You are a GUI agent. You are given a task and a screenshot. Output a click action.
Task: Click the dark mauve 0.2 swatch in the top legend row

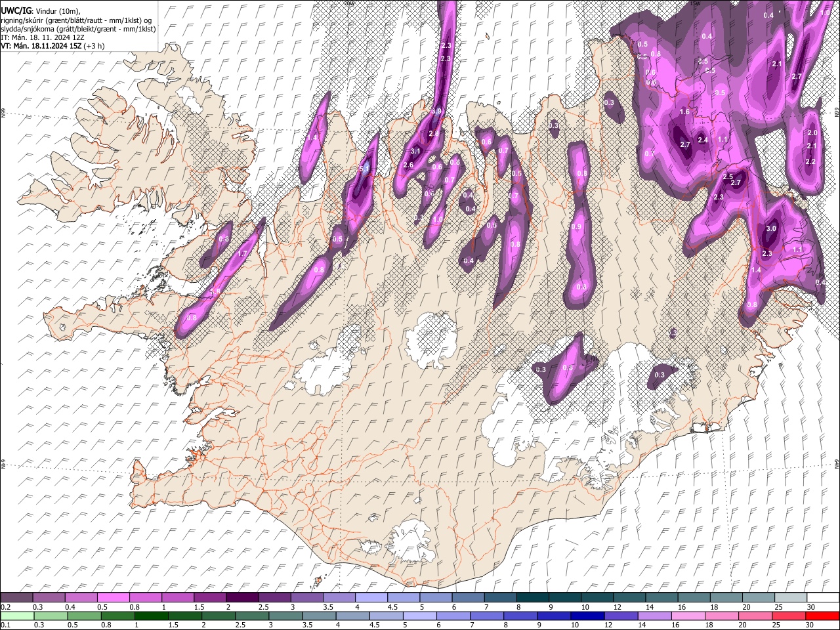pos(16,598)
